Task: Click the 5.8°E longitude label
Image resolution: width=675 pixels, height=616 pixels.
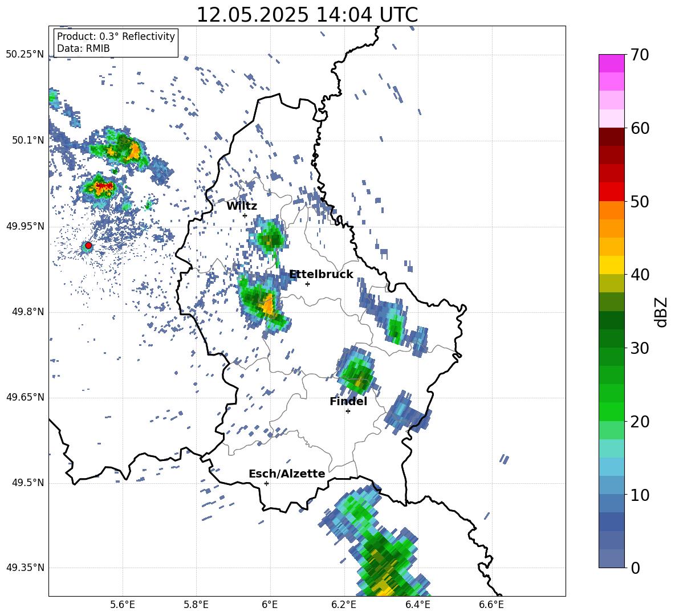Action: coord(196,605)
